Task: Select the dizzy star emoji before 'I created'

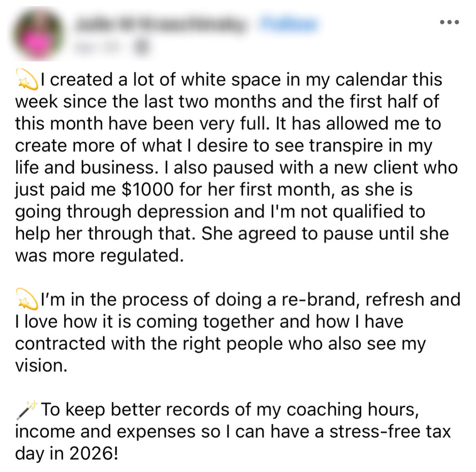Action: pos(27,80)
